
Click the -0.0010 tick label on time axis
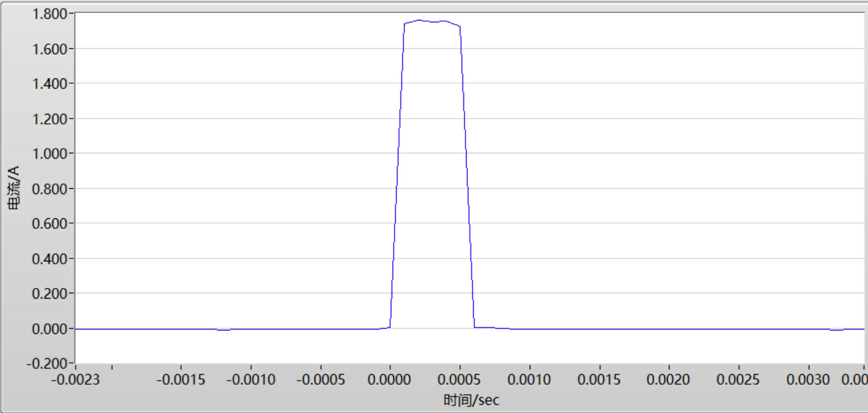250,379
